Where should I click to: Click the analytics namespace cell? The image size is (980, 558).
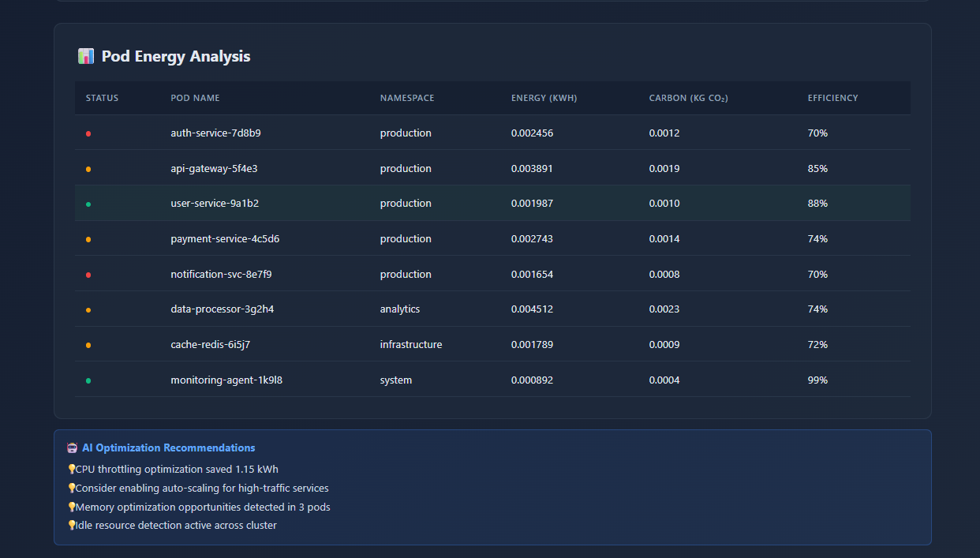400,309
